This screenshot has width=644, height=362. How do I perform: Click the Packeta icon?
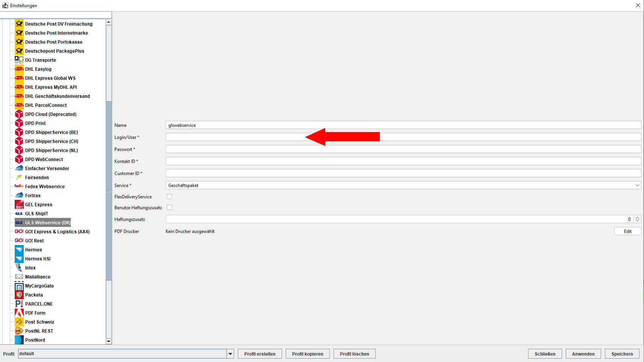point(19,295)
